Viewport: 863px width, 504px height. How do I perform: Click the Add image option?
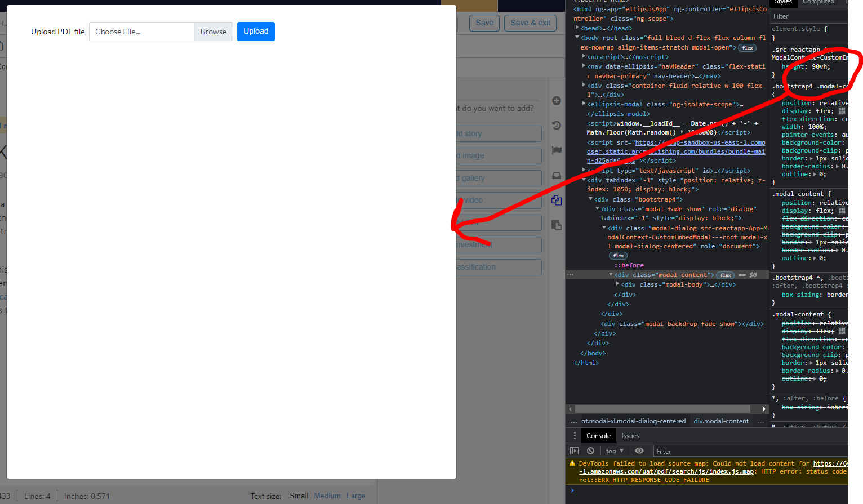tap(499, 155)
